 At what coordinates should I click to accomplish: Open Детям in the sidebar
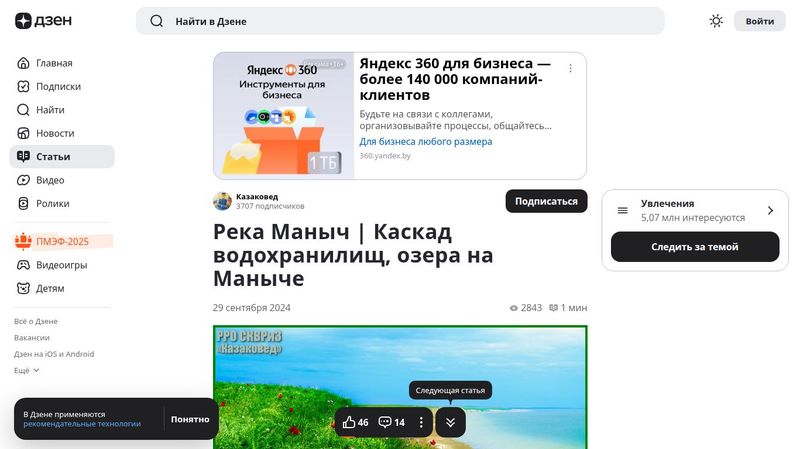[62, 288]
